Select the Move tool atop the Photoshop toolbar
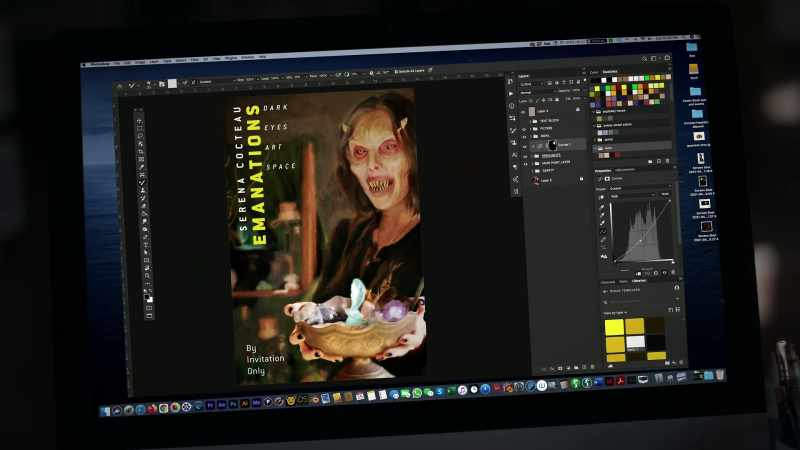The width and height of the screenshot is (800, 450). (x=139, y=123)
